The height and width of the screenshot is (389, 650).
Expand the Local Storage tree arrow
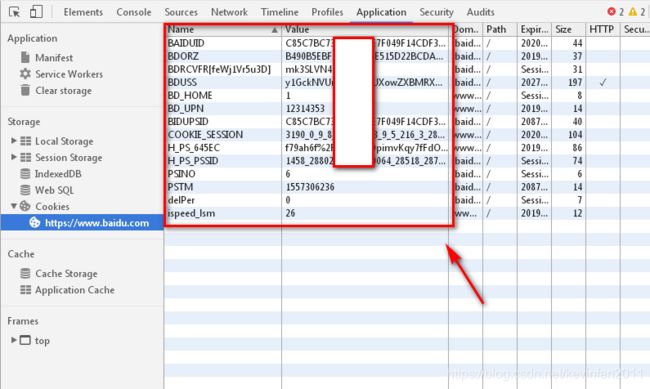click(x=14, y=141)
